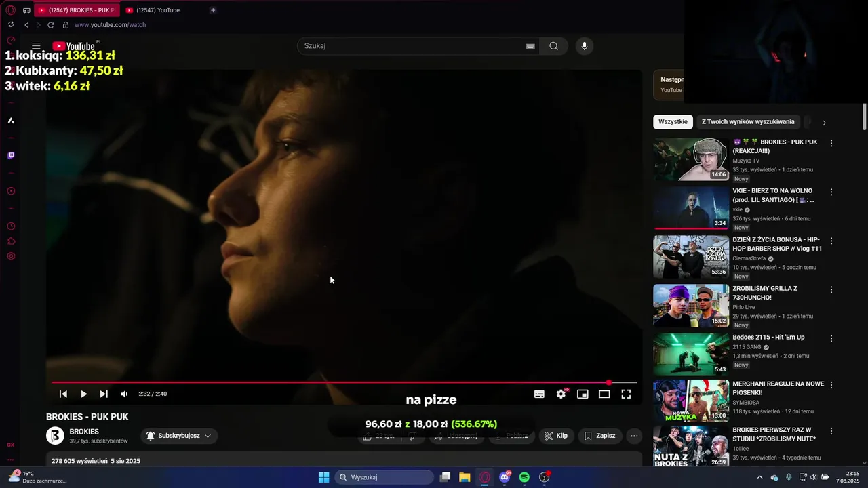Enter fullscreen mode in video player
868x488 pixels.
click(626, 394)
